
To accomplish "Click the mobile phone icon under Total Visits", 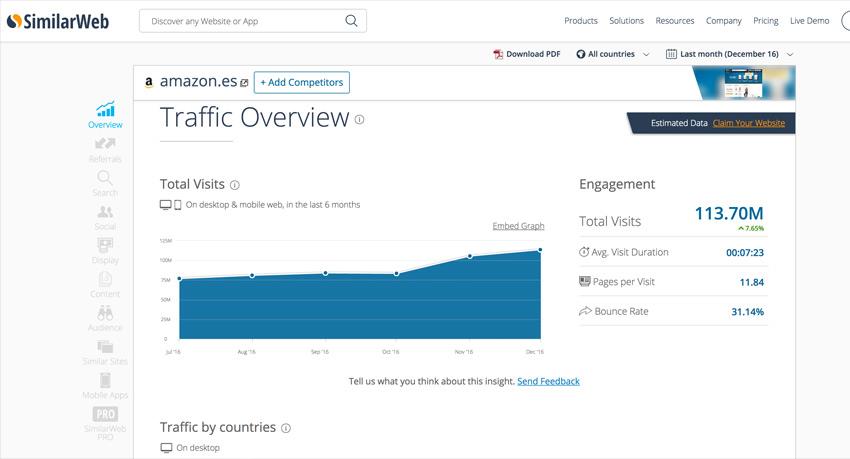I will pyautogui.click(x=178, y=205).
